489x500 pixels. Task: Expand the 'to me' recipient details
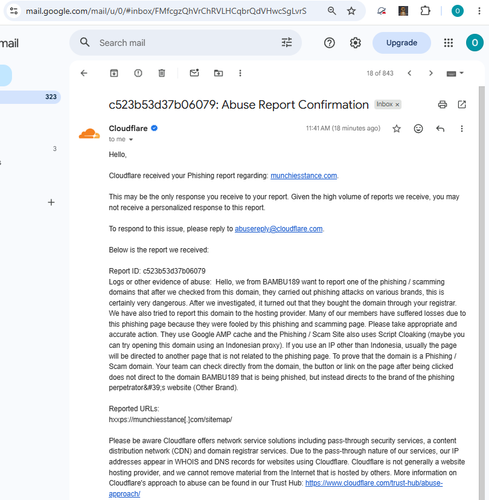(131, 140)
